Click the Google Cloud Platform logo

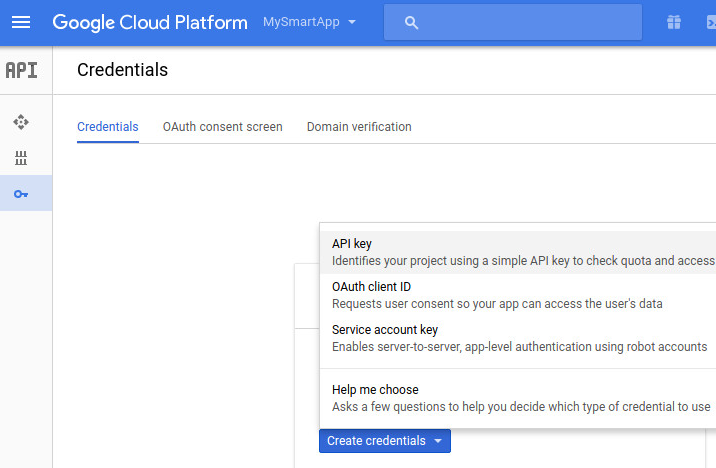(x=149, y=22)
